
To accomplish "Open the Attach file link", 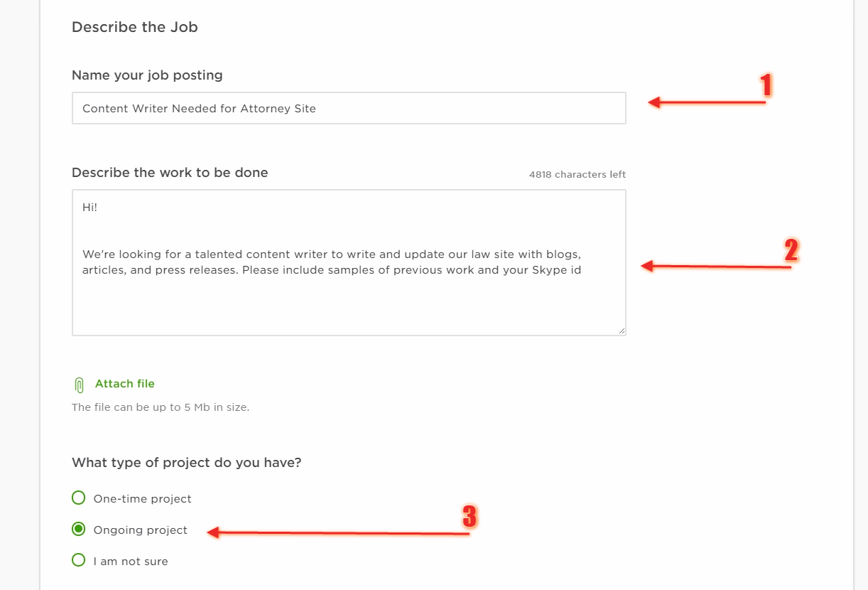I will point(125,384).
